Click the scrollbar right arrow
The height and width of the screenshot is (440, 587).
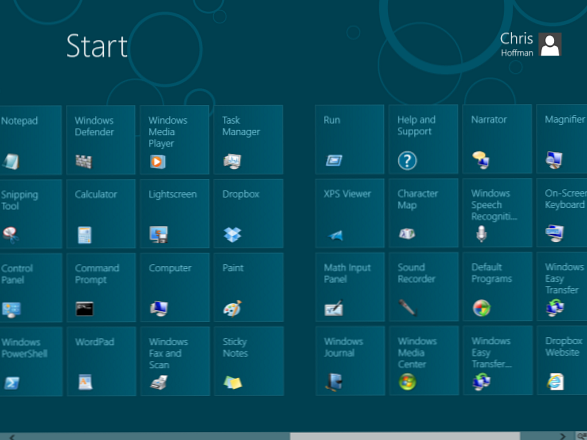pyautogui.click(x=562, y=436)
